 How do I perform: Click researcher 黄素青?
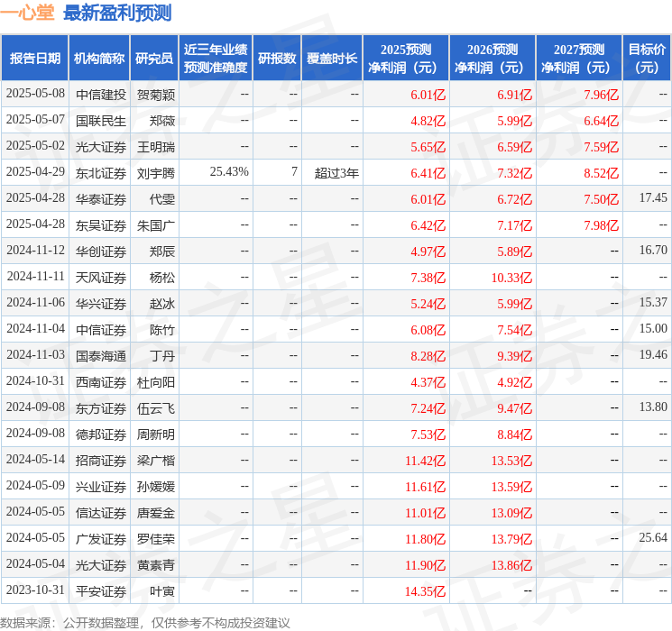point(155,565)
